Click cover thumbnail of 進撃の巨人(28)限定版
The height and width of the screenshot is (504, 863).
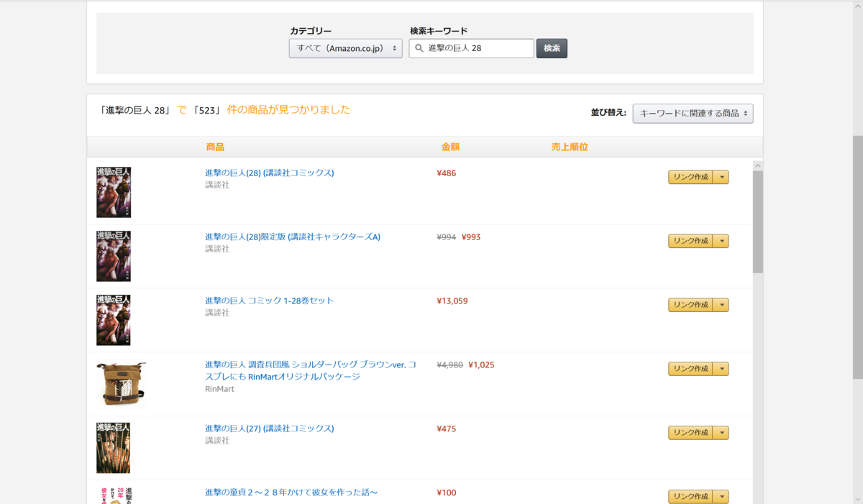114,256
